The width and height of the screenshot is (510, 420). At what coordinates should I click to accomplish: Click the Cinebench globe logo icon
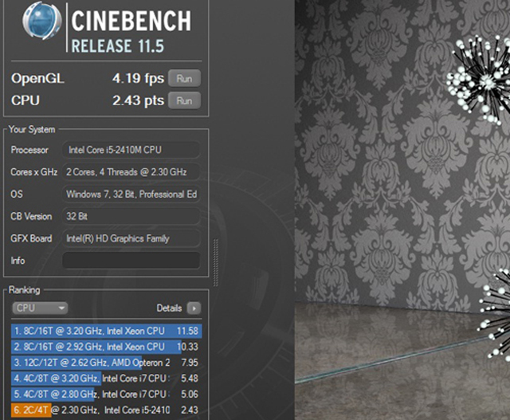(42, 20)
